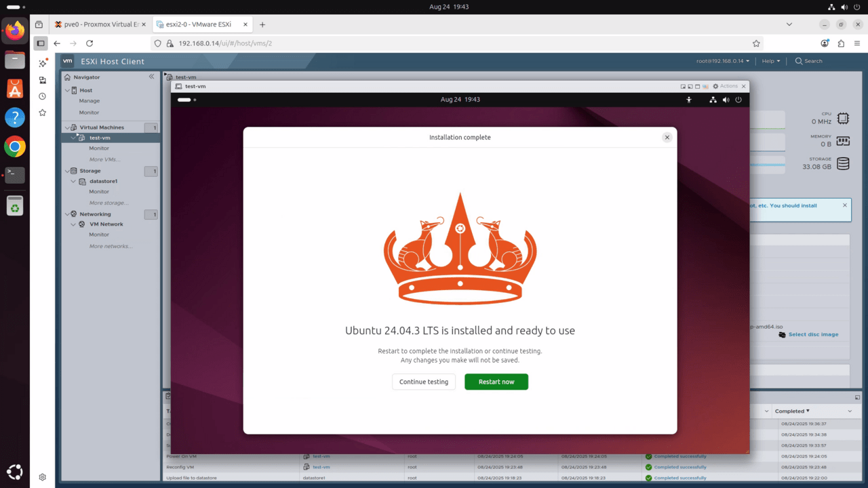Bookmark this page with the star
This screenshot has height=488, width=868.
756,43
